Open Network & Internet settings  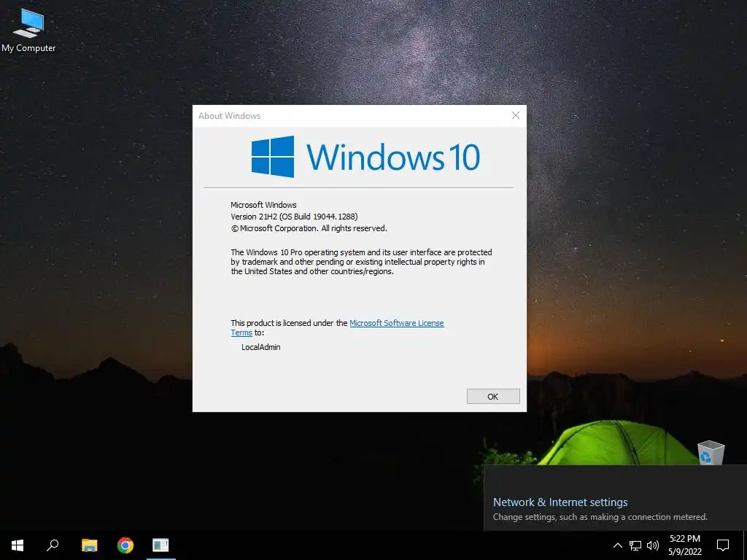[x=560, y=502]
